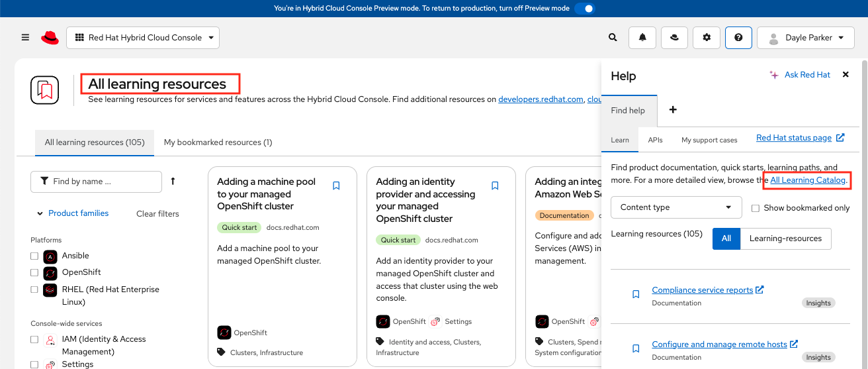The image size is (868, 369).
Task: Open the settings gear menu
Action: click(x=707, y=38)
